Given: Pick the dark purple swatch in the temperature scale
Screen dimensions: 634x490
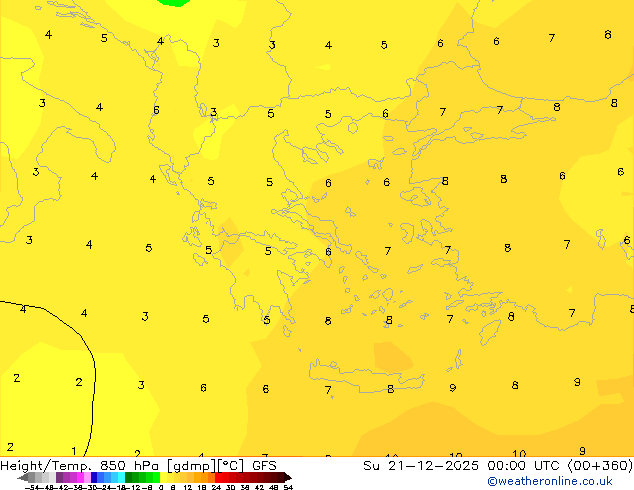Looking at the screenshot, I should 59,477.
